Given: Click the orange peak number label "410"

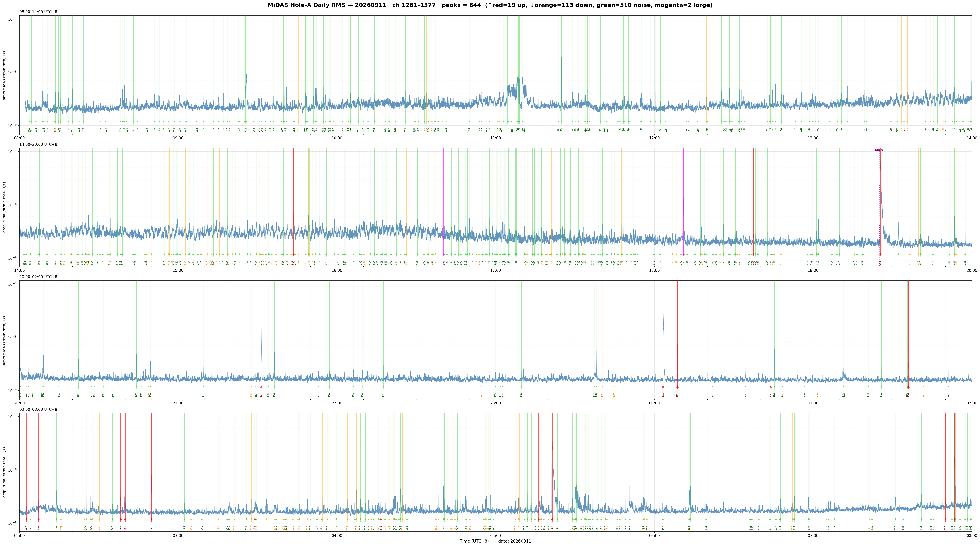Looking at the screenshot, I should pos(781,263).
